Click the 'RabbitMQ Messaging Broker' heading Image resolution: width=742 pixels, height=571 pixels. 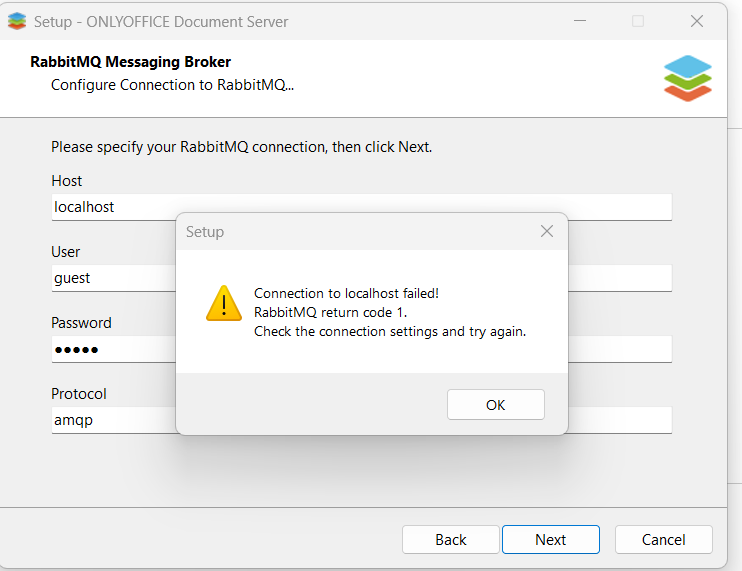(131, 62)
